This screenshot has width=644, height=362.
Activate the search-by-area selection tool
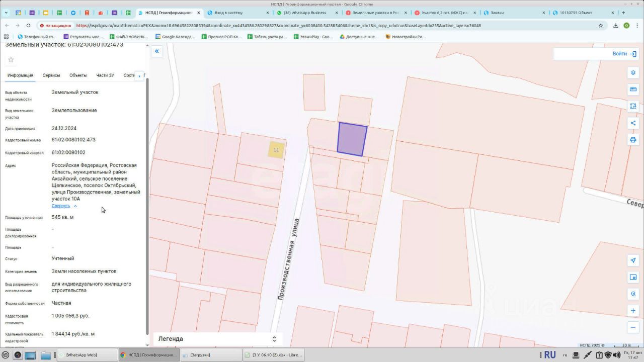[633, 106]
